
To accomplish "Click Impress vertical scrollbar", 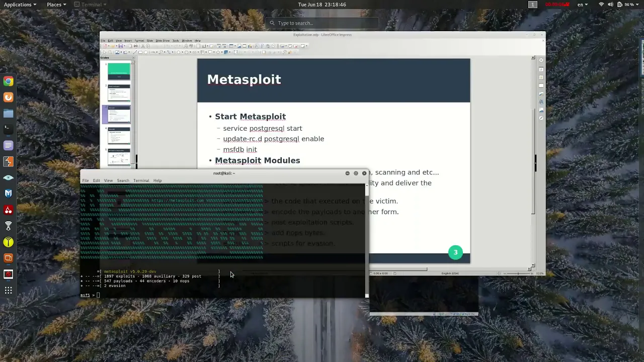I will 533,161.
